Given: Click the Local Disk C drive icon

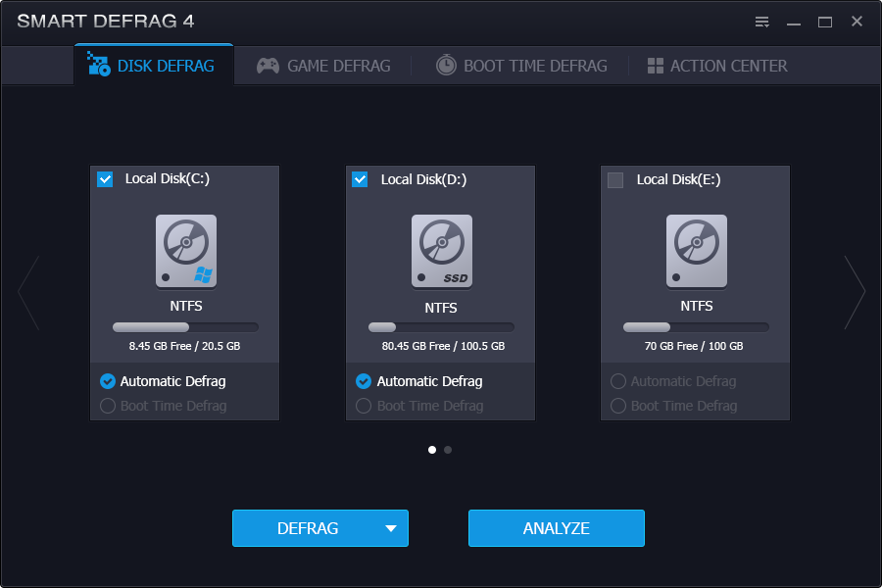Looking at the screenshot, I should pyautogui.click(x=186, y=253).
